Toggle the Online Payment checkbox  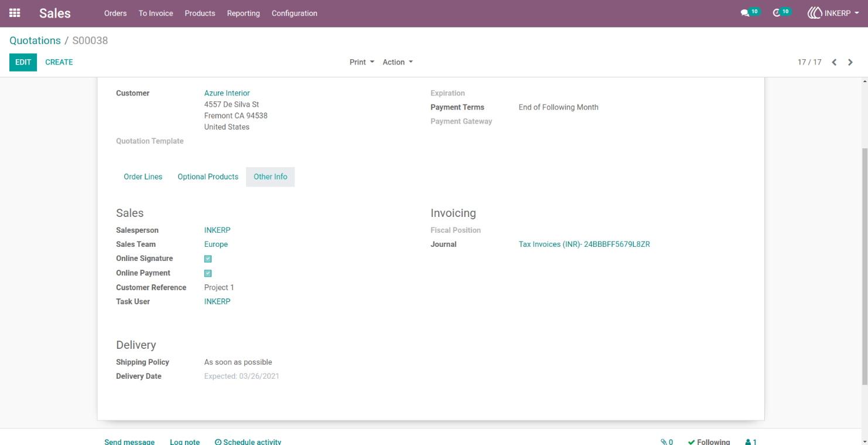(208, 273)
